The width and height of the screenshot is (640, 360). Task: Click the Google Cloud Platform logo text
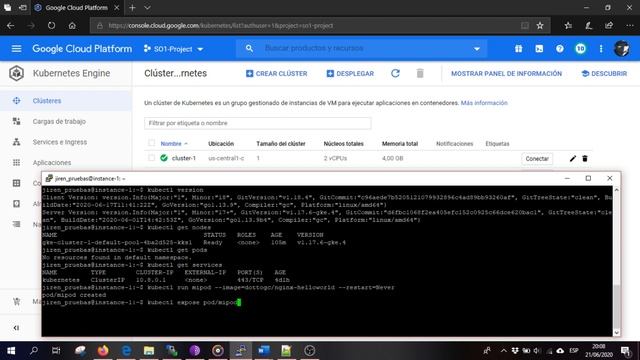82,49
